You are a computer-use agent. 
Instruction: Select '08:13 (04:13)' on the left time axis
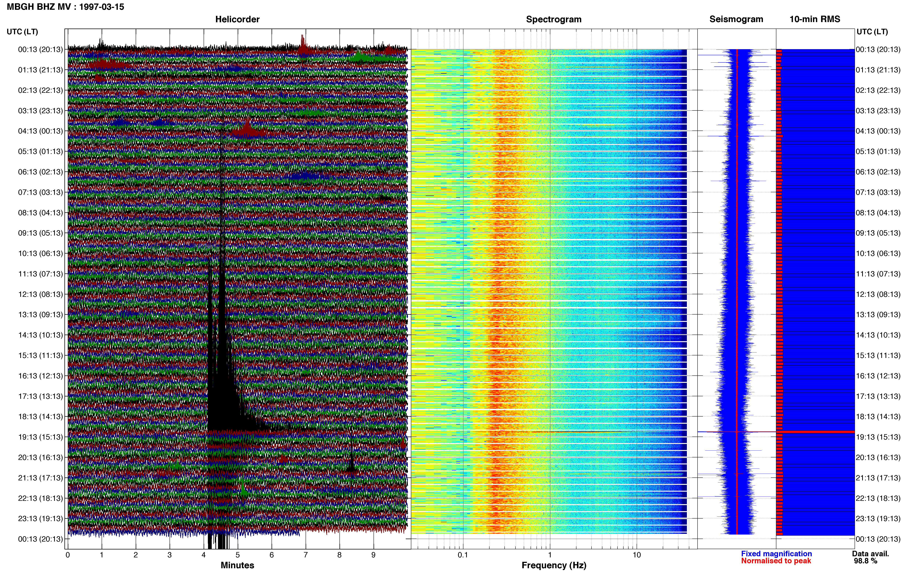pos(41,212)
